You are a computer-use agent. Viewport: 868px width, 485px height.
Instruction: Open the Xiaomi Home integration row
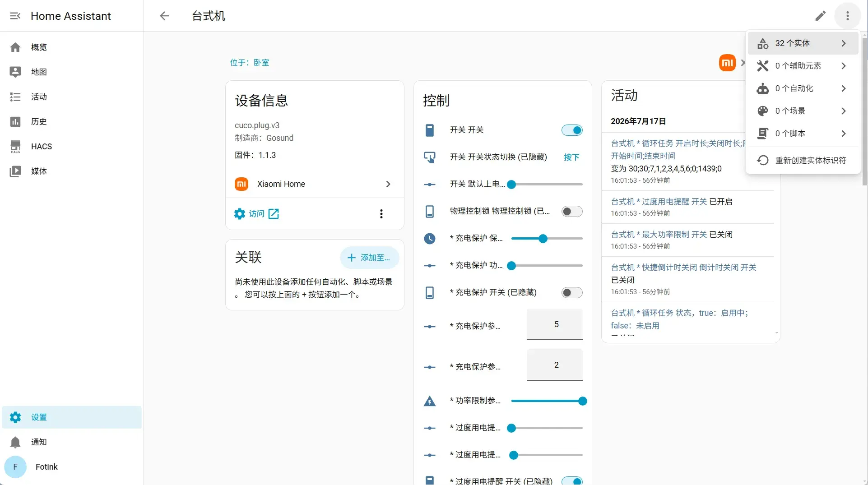click(315, 184)
